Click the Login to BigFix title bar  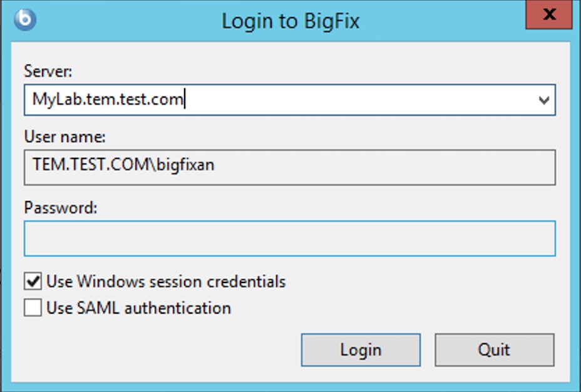[290, 21]
